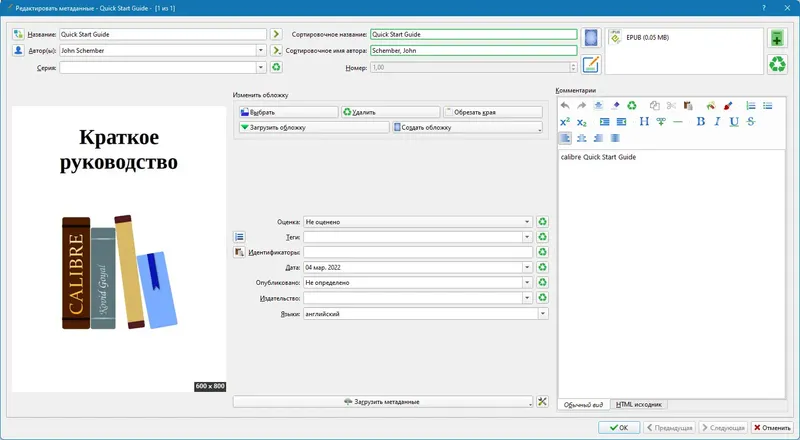Image resolution: width=800 pixels, height=440 pixels.
Task: Toggle underline formatting in comments
Action: (x=734, y=121)
